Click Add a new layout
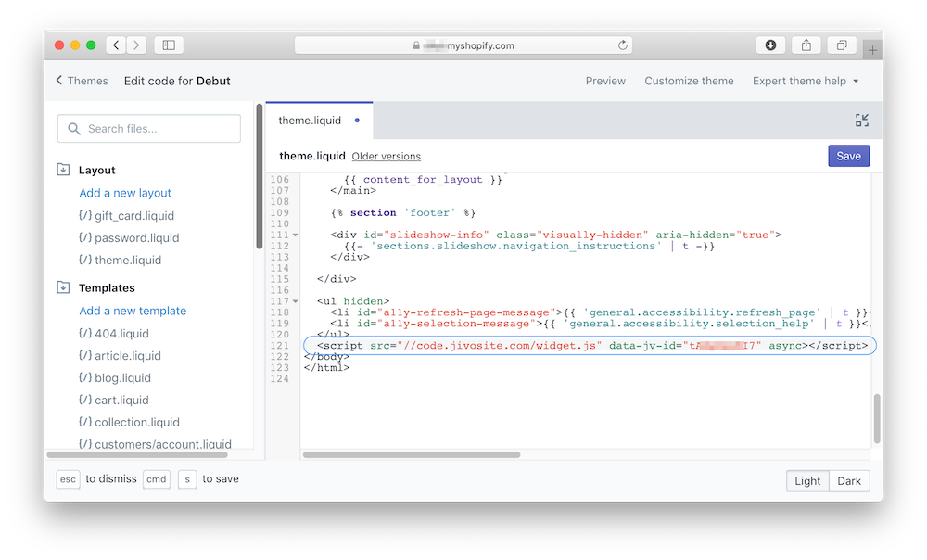This screenshot has height=560, width=927. tap(125, 193)
